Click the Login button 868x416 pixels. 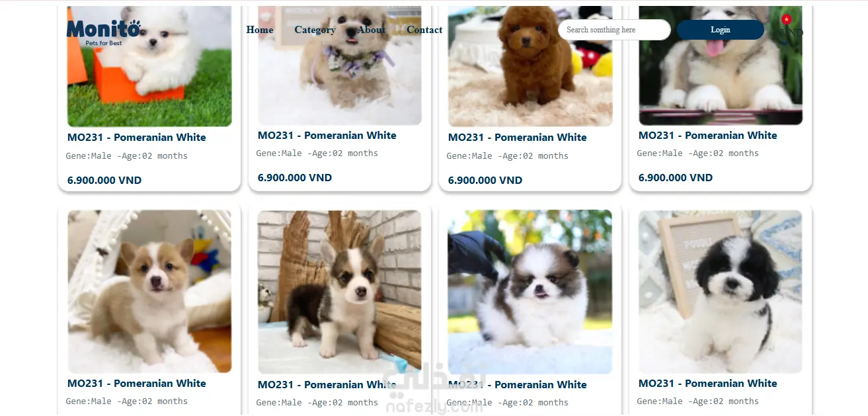coord(720,30)
